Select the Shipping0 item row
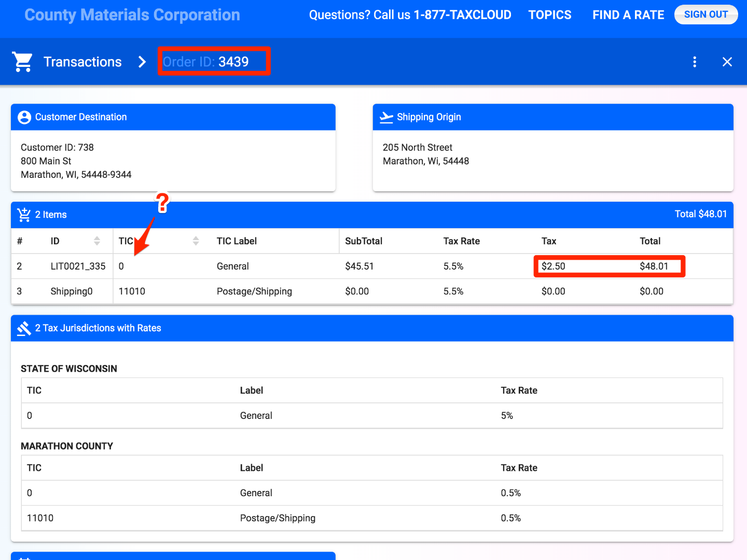 pos(72,291)
